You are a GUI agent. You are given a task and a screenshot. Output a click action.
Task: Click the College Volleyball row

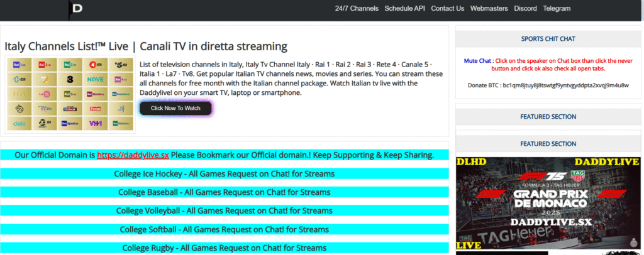pyautogui.click(x=225, y=211)
